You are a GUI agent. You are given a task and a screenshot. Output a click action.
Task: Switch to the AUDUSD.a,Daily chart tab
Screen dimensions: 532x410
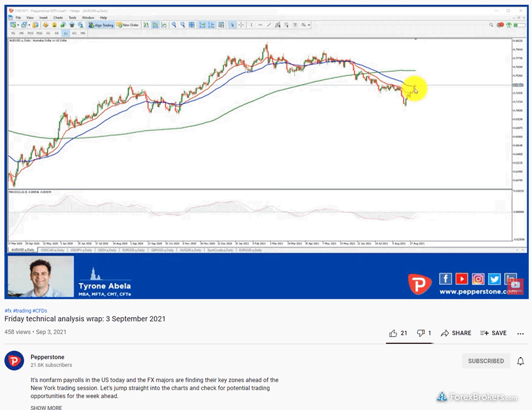pos(23,250)
